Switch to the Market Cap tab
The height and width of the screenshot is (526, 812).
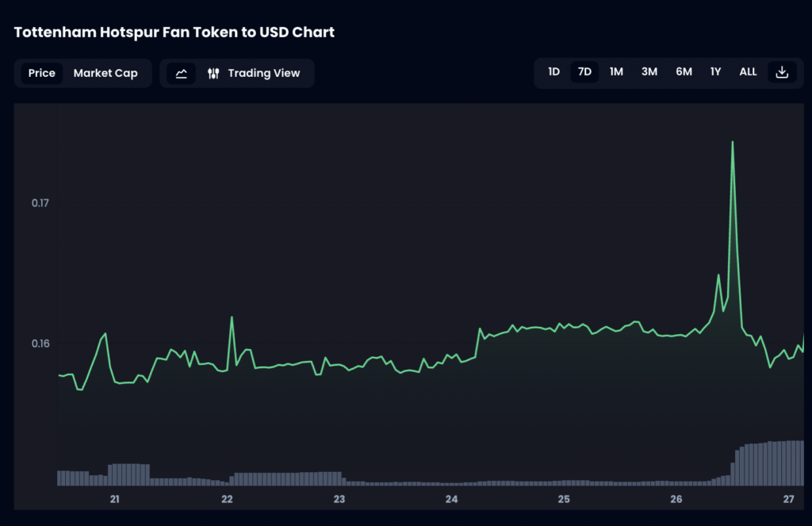pyautogui.click(x=105, y=73)
